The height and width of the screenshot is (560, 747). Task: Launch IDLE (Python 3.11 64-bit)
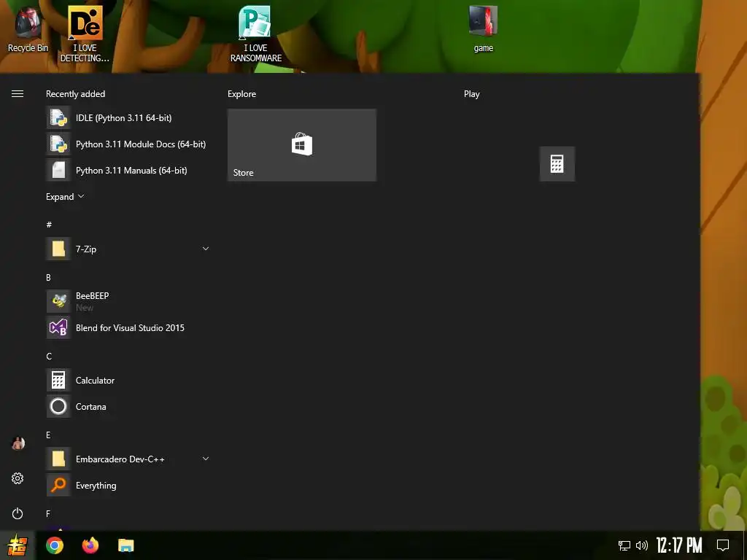128,117
